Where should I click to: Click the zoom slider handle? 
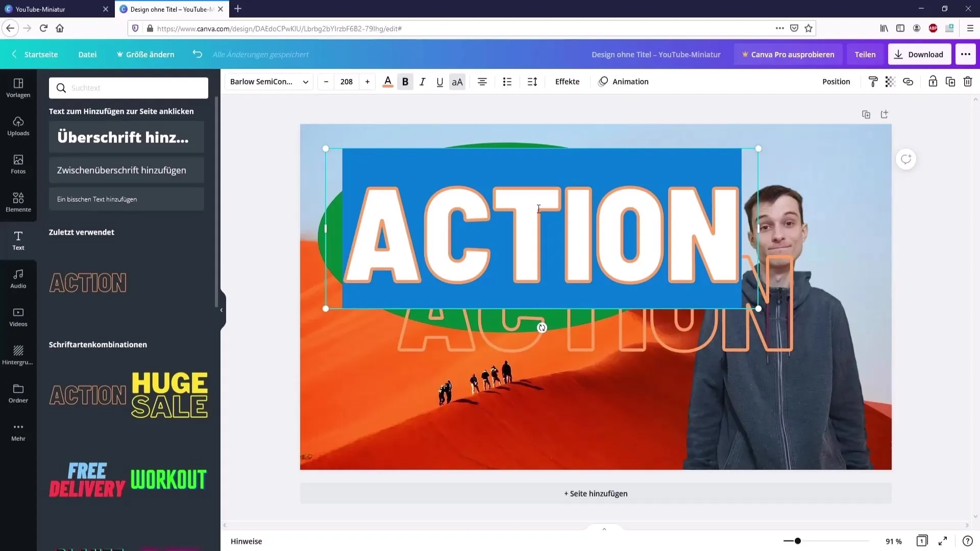pos(798,541)
